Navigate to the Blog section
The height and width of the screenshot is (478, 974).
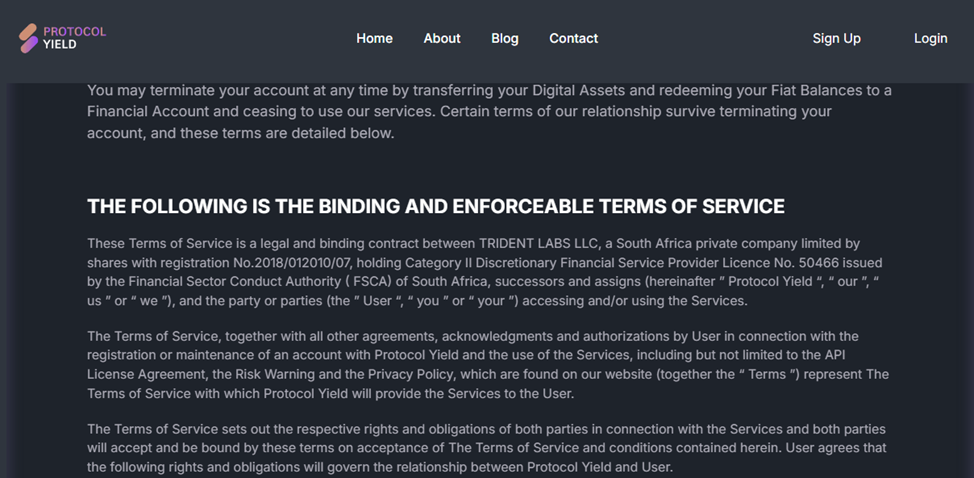point(505,38)
